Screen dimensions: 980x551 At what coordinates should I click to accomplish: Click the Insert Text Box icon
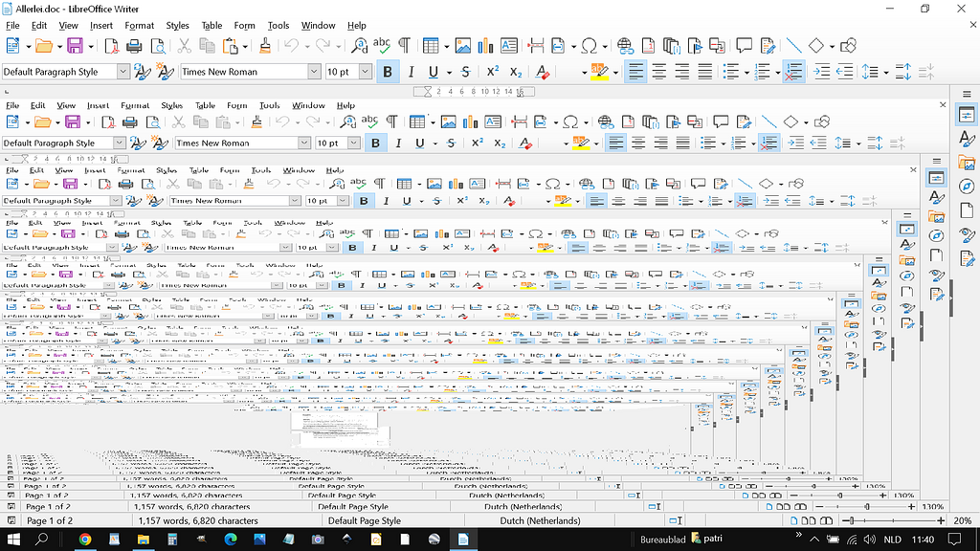point(507,44)
